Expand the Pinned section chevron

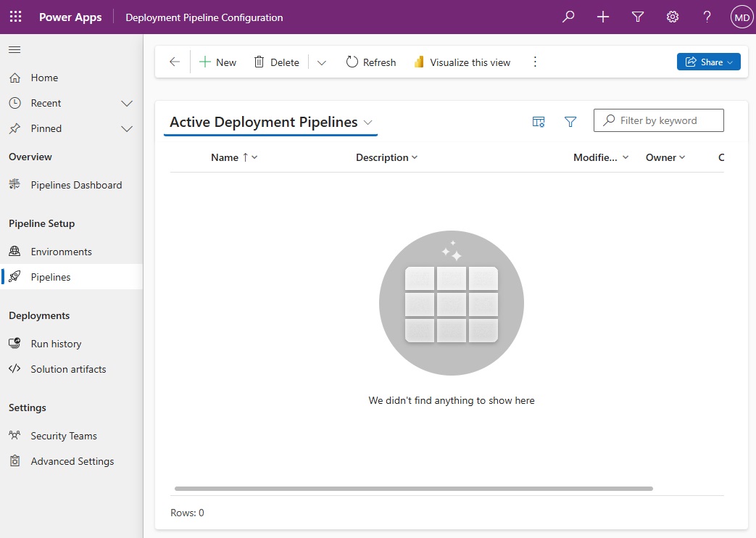[127, 129]
